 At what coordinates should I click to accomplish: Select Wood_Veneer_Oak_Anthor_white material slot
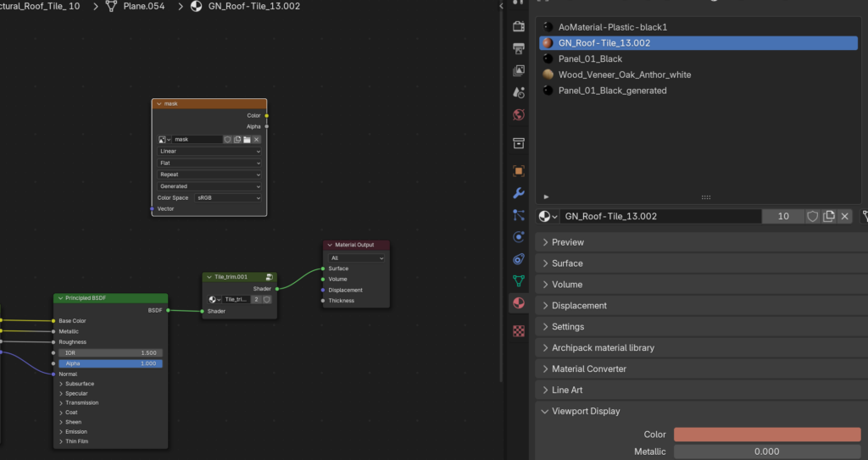coord(698,75)
